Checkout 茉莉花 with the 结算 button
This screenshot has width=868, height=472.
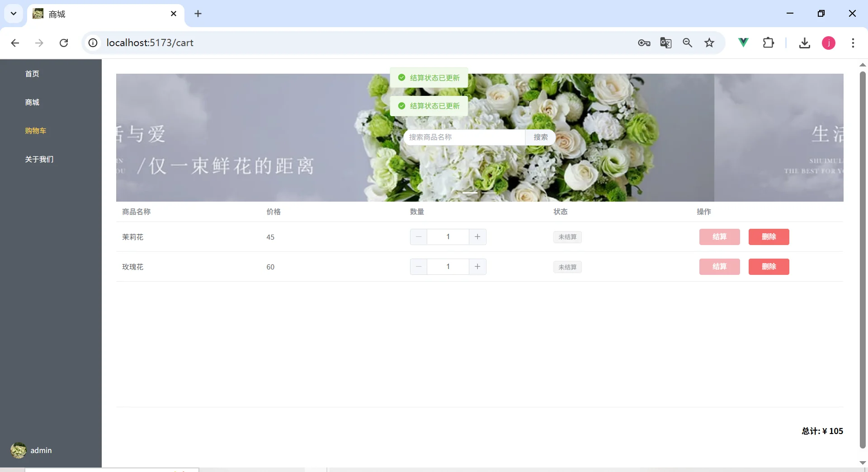719,237
